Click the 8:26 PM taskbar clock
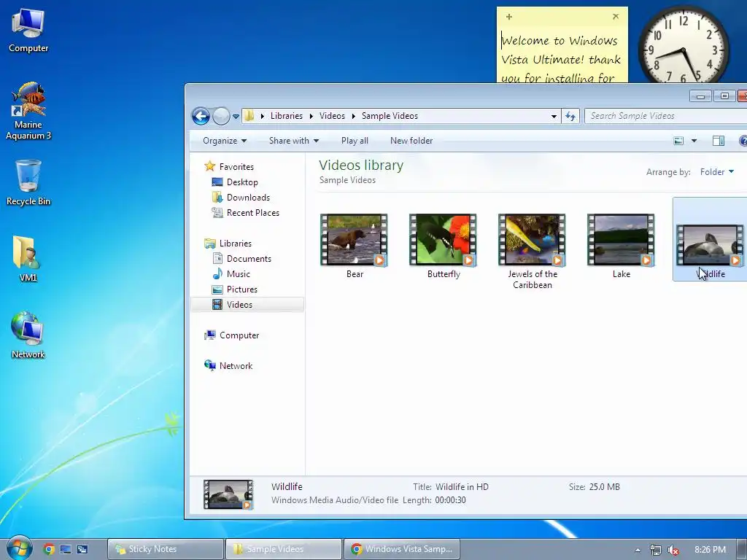 point(710,550)
